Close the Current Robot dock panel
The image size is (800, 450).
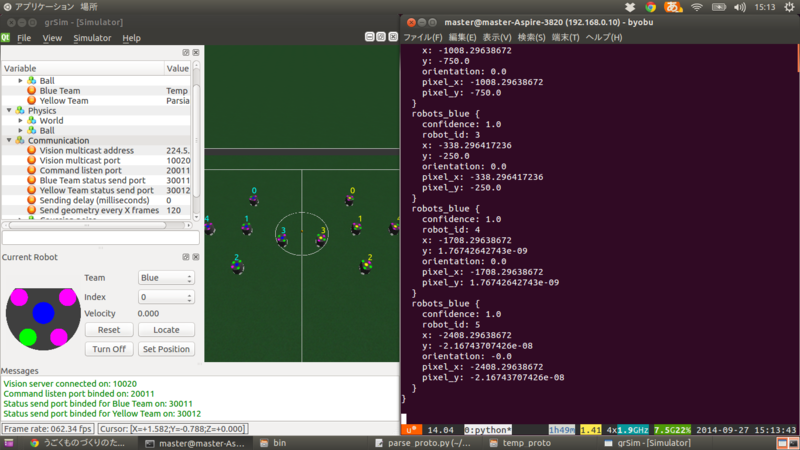pos(196,257)
